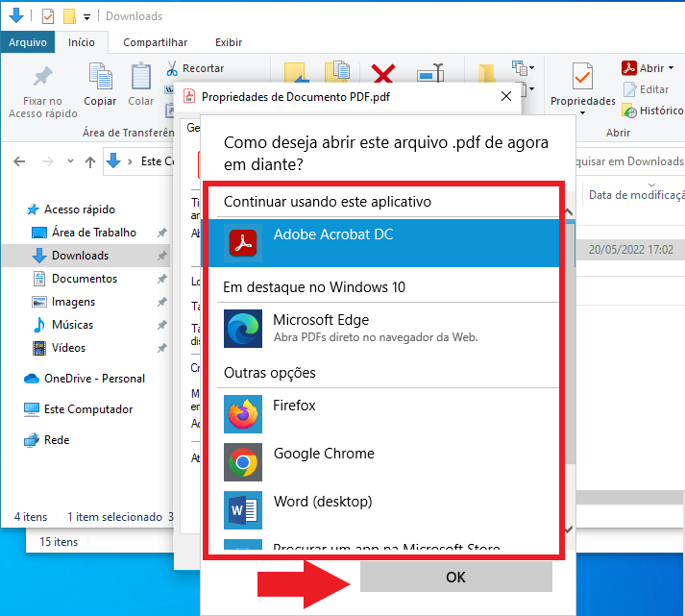Screen dimensions: 685x616
Task: Go up one folder level arrow
Action: tap(90, 162)
